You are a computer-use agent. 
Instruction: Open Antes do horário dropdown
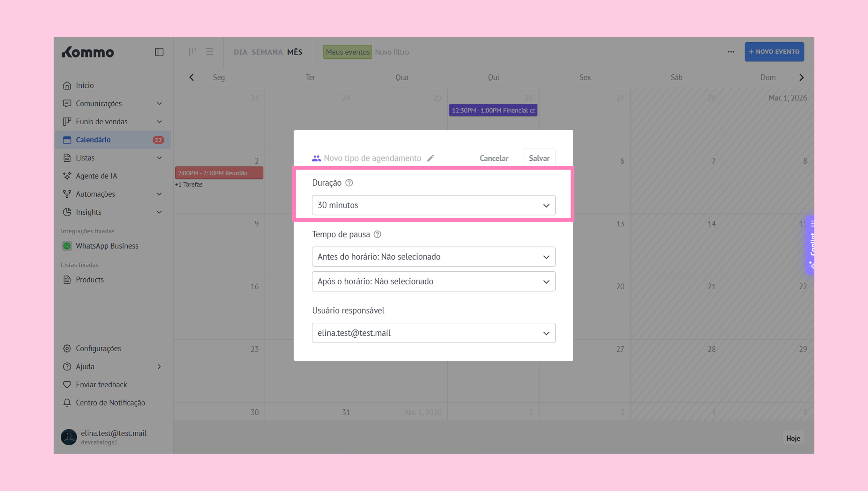(433, 257)
